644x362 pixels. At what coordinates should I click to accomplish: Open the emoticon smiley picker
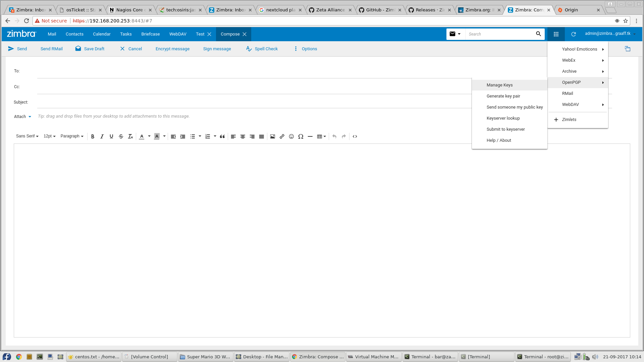coord(291,136)
